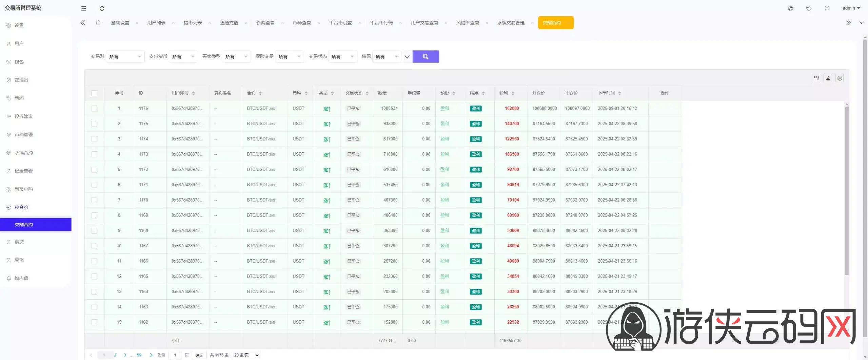Open the column filter grid icon

click(816, 78)
